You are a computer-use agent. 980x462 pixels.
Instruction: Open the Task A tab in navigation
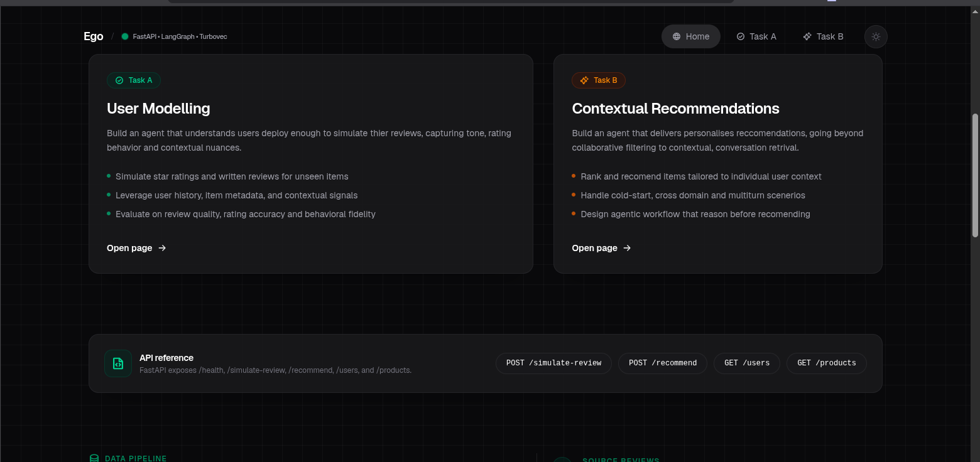coord(756,36)
